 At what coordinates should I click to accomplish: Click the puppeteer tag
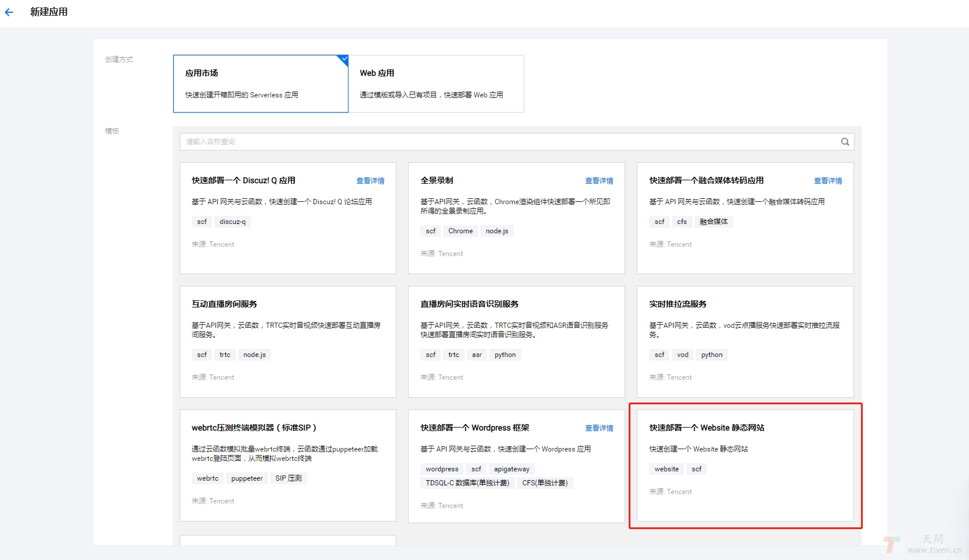click(x=247, y=478)
